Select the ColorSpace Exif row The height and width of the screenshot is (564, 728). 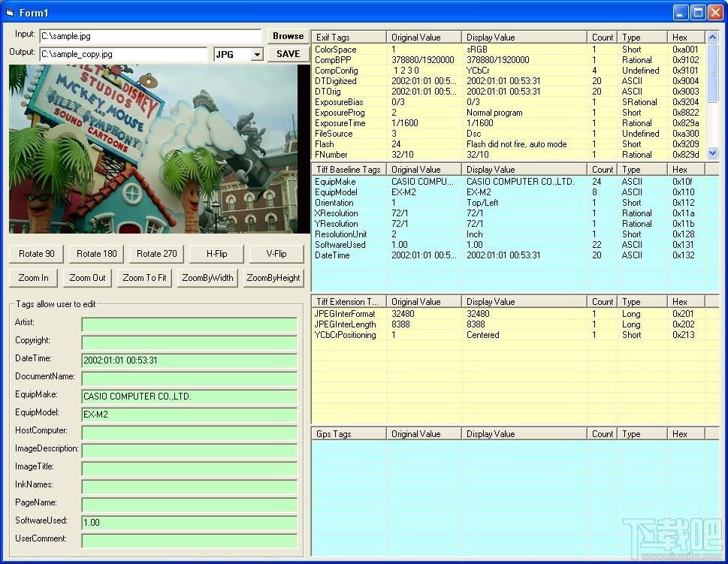pos(509,50)
